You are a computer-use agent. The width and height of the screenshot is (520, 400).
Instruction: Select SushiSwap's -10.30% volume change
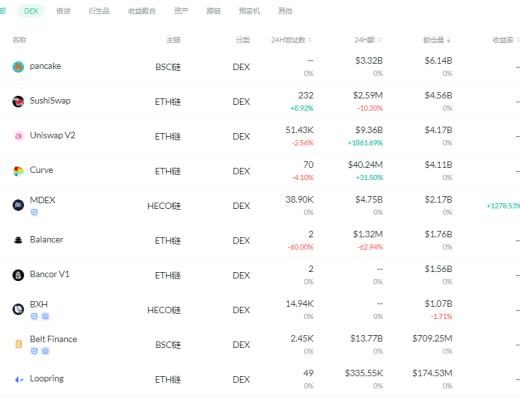point(370,108)
